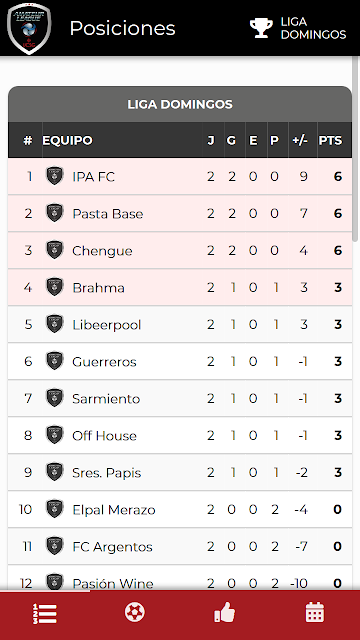The width and height of the screenshot is (360, 640).
Task: Click the IPA FC team crest
Action: 55,176
